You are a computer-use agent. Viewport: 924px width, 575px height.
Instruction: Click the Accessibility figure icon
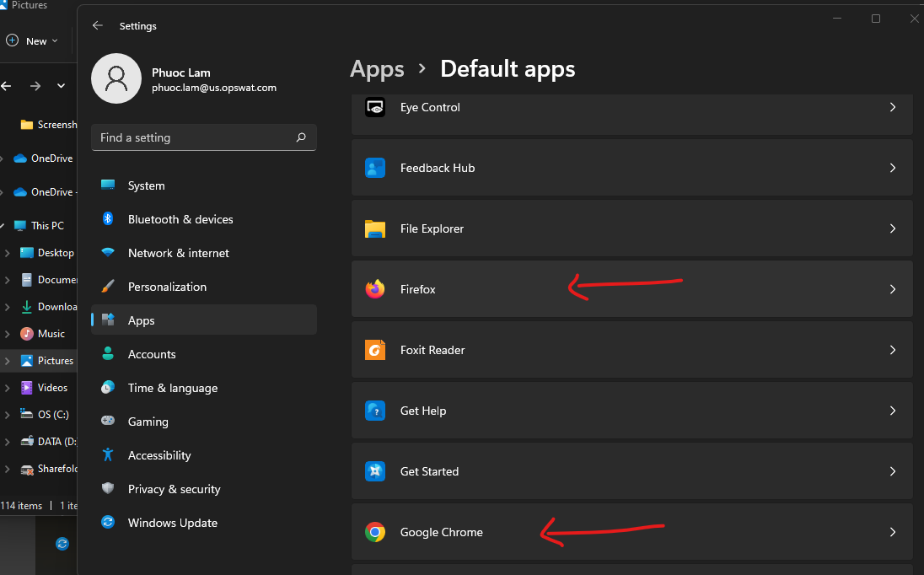tap(108, 454)
